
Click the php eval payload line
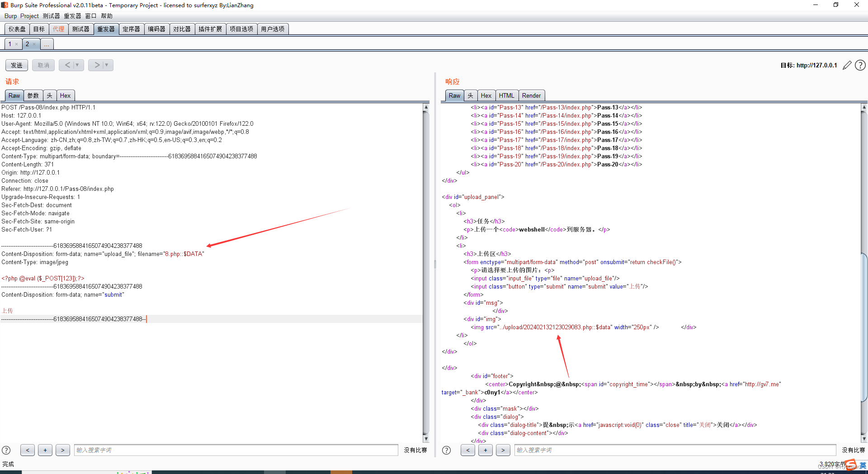tap(43, 278)
